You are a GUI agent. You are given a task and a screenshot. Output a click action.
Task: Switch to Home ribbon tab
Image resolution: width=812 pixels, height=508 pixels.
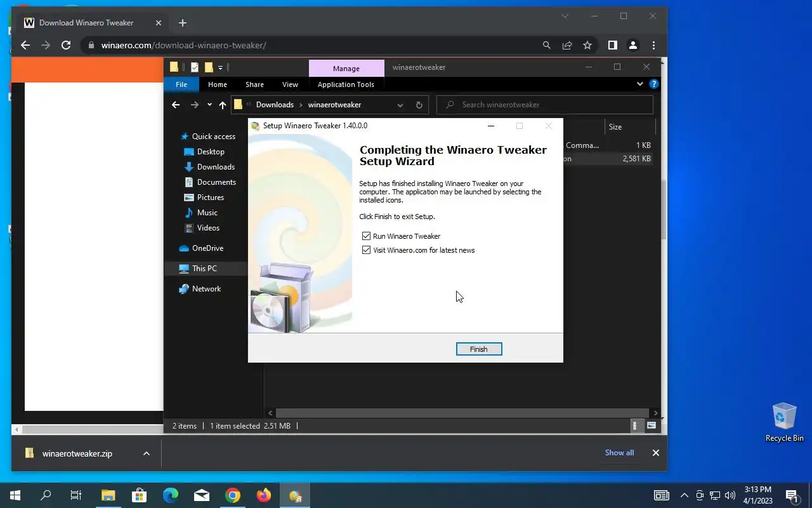tap(218, 84)
